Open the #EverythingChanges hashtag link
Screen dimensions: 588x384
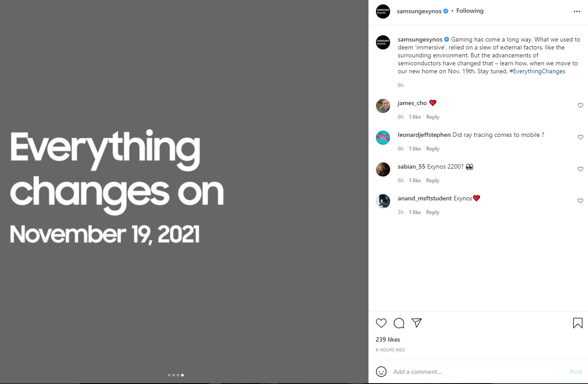[x=537, y=71]
